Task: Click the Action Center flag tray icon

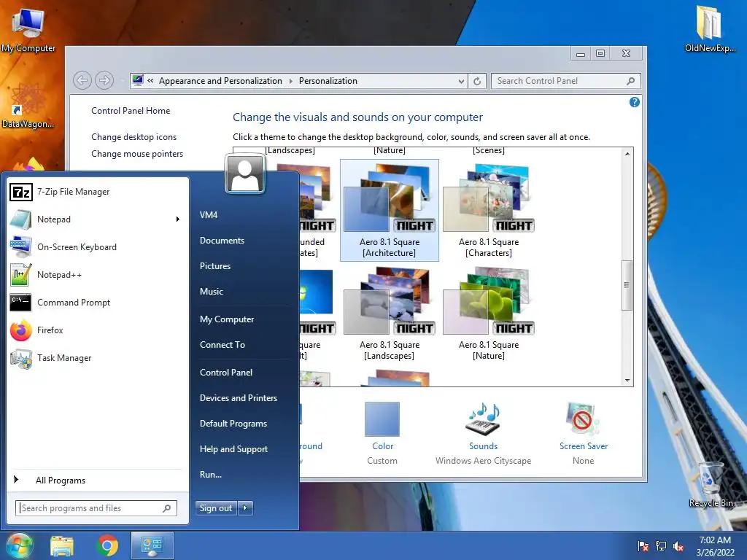Action: (x=643, y=546)
